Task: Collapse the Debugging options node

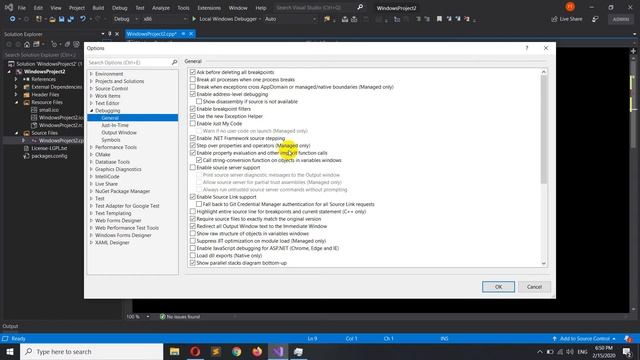Action: click(x=91, y=111)
